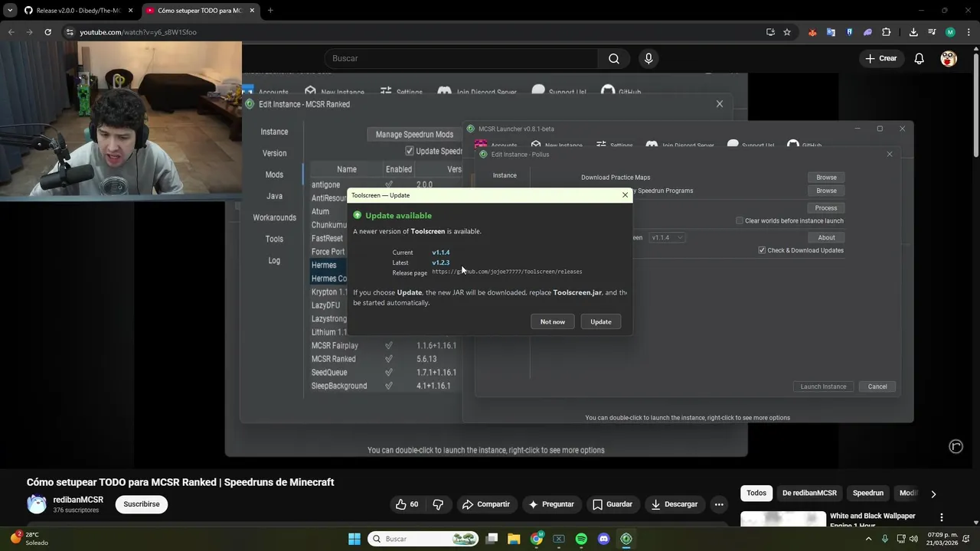Toggle the Update Speedrun Mods checkbox
980x551 pixels.
410,152
